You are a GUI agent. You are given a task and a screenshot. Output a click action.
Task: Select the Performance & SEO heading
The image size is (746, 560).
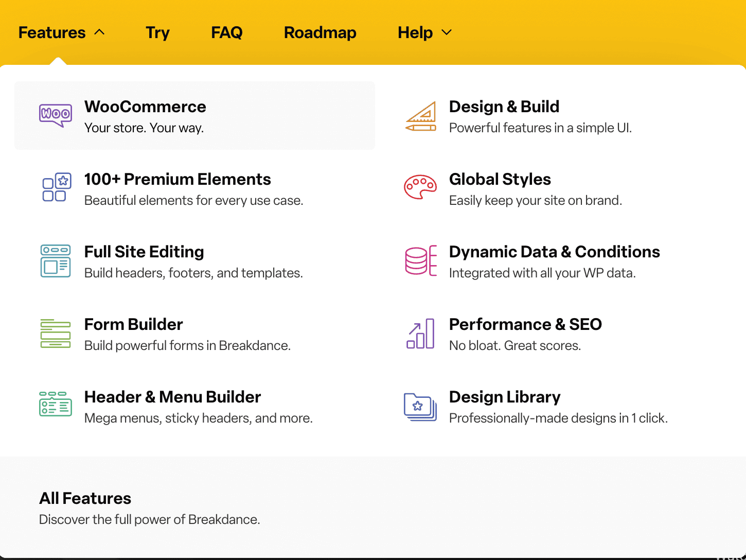[x=525, y=324]
